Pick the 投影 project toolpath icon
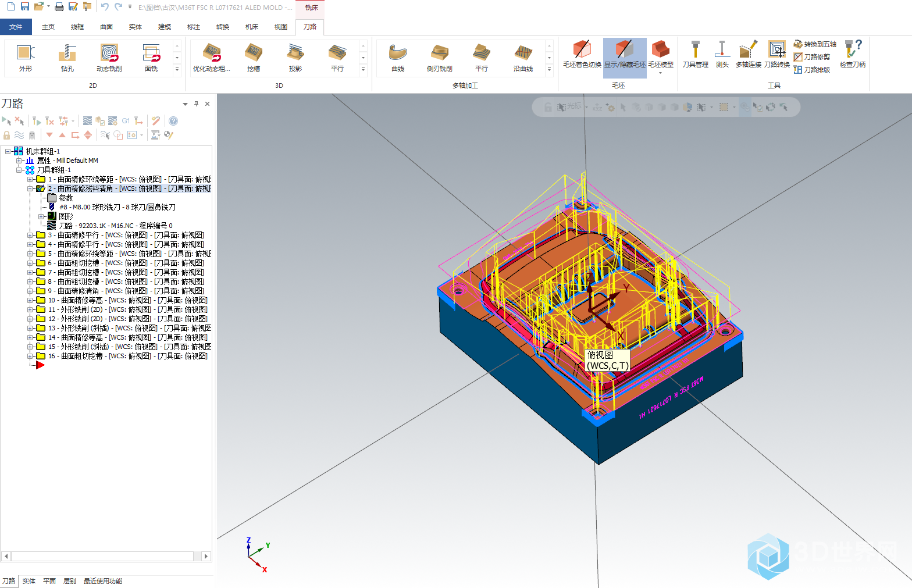The width and height of the screenshot is (912, 588). click(295, 58)
